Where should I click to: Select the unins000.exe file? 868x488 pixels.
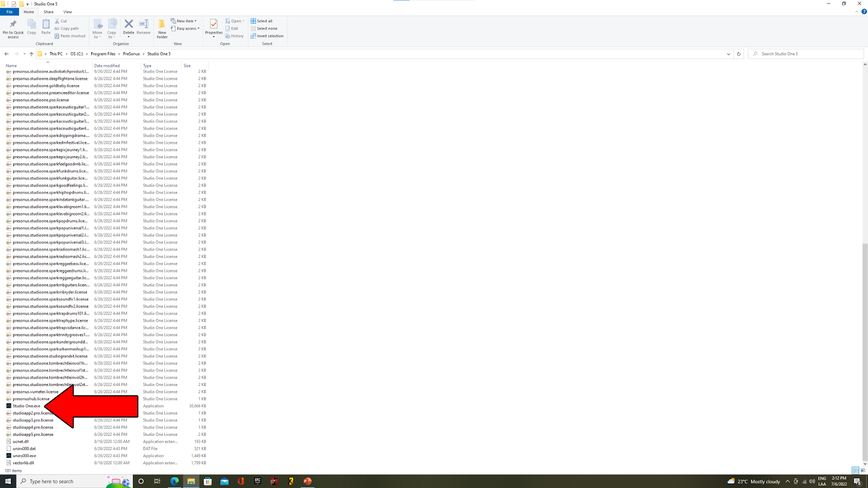(x=24, y=456)
